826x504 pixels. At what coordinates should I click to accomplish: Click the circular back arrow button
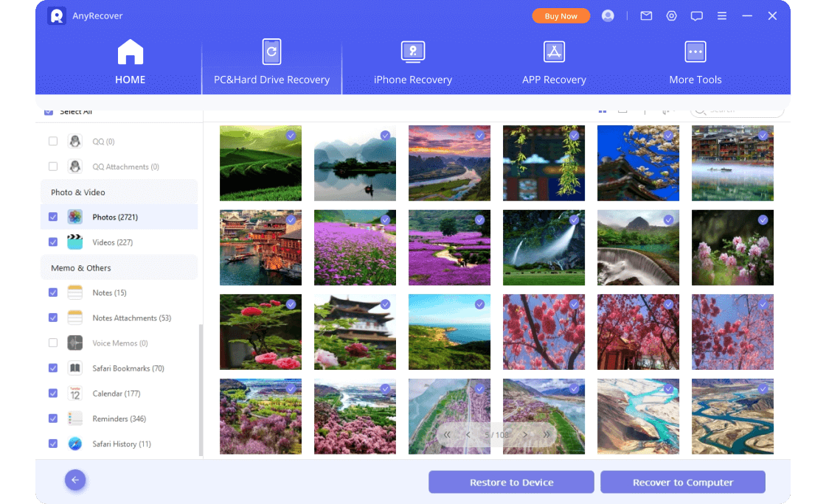point(75,480)
